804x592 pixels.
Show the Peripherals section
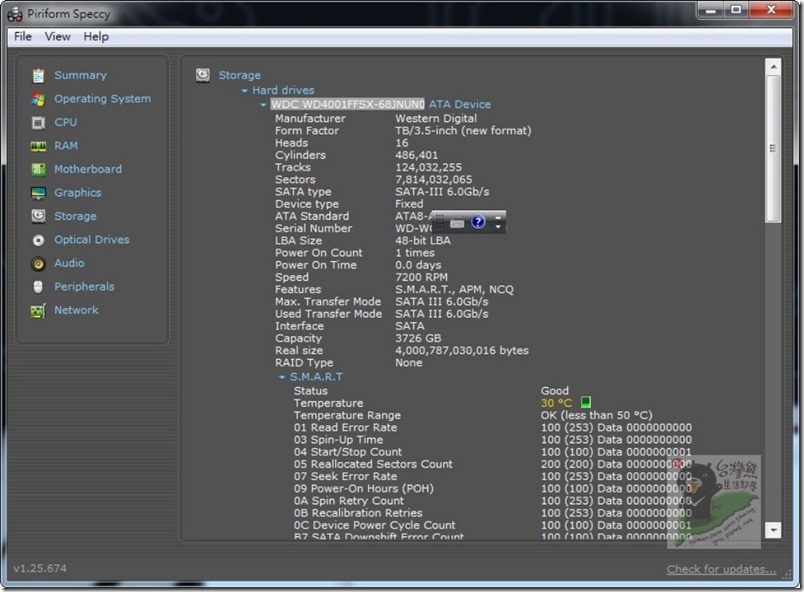[85, 287]
